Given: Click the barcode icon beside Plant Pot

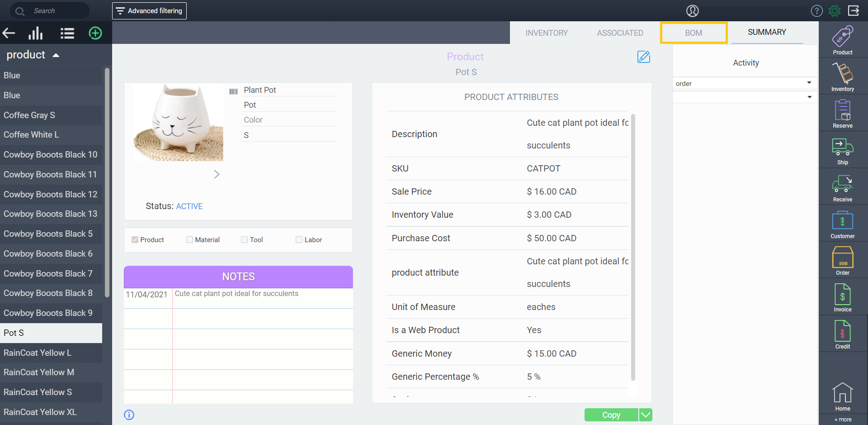Looking at the screenshot, I should pos(233,91).
